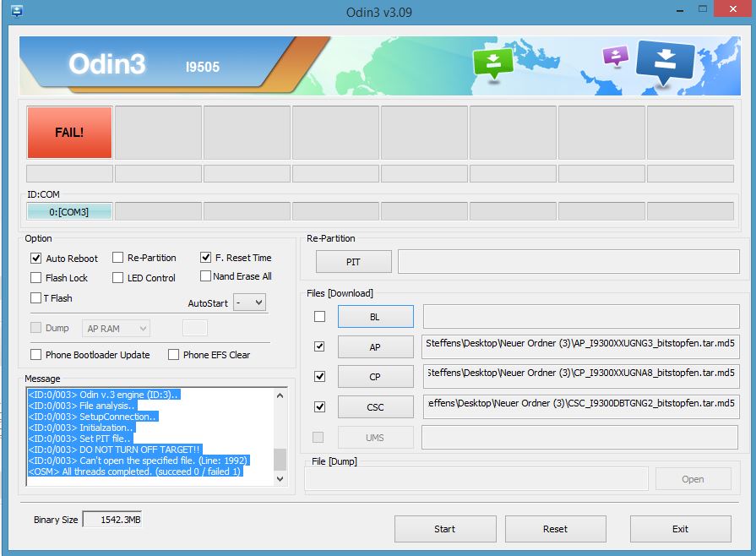This screenshot has width=756, height=556.
Task: Click the Reset button
Action: 556,529
